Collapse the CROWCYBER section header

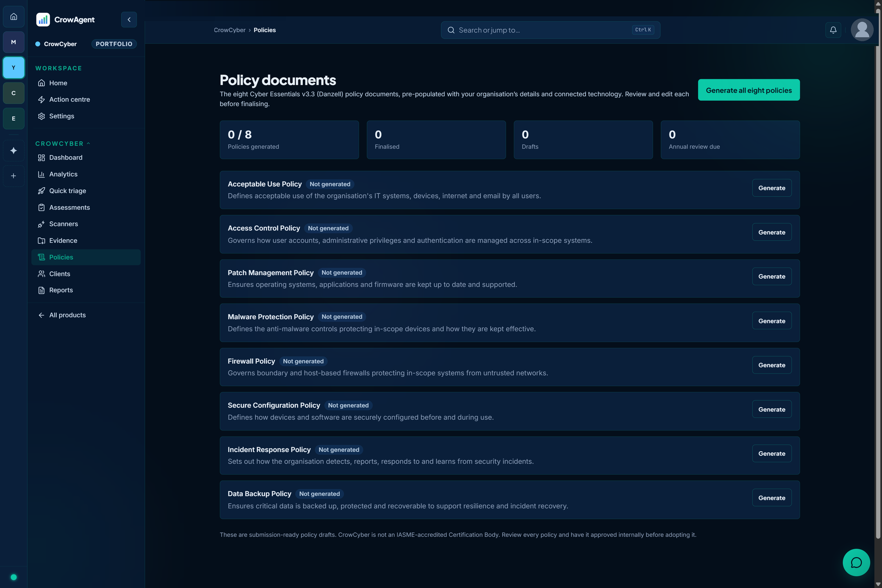pos(62,144)
